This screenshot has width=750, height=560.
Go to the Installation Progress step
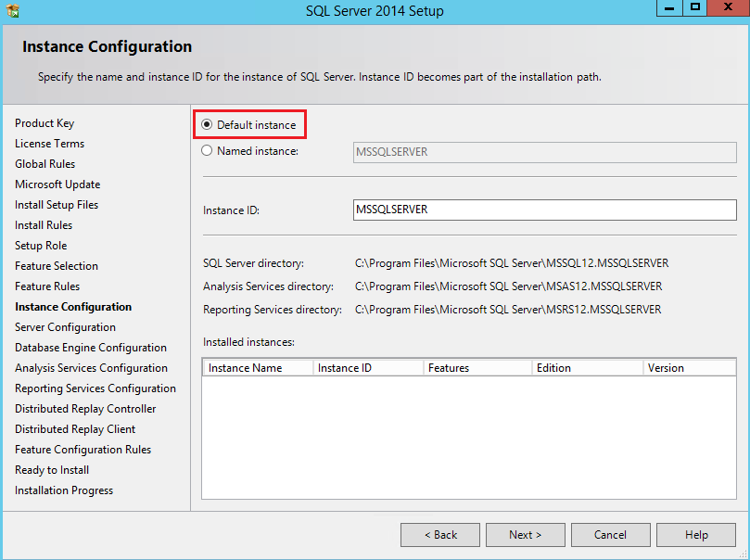point(64,490)
